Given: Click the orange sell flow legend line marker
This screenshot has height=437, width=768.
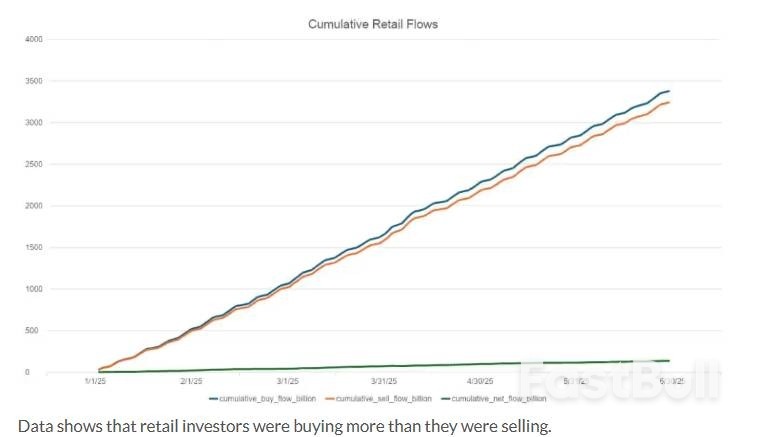Looking at the screenshot, I should [330, 399].
